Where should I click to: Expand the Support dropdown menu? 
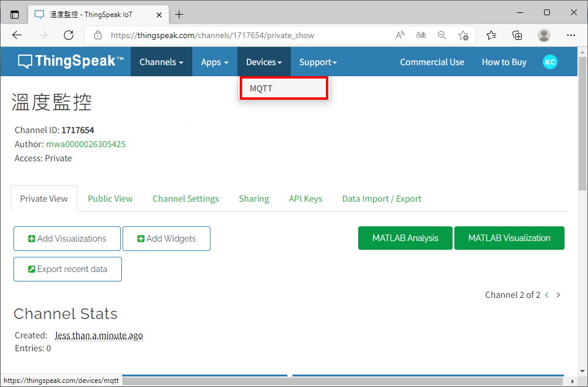[x=318, y=62]
